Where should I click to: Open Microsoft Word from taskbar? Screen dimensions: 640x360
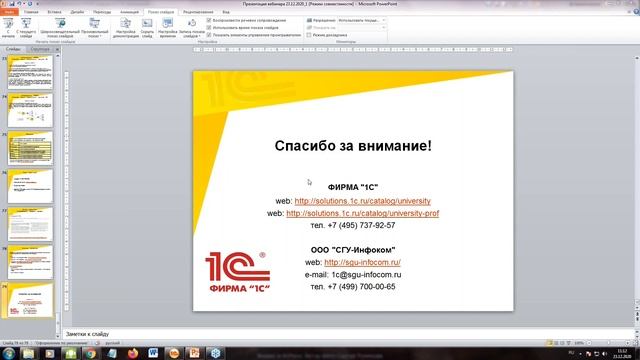pos(153,353)
